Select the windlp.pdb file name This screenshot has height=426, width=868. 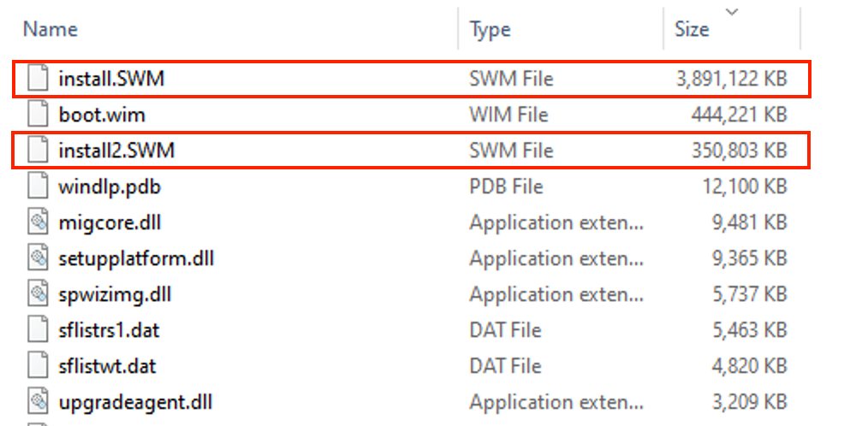110,186
